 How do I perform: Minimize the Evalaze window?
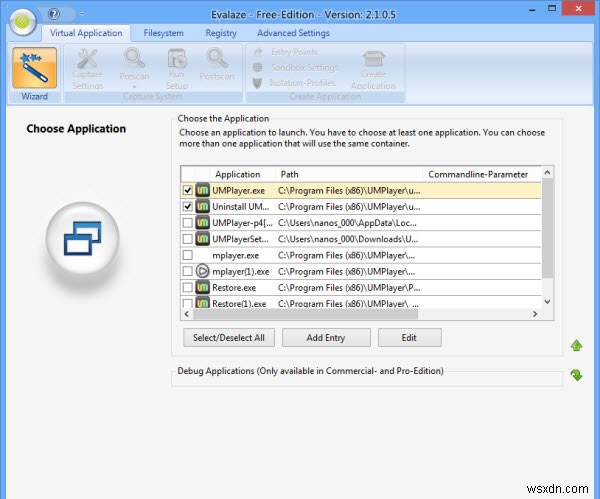(x=532, y=10)
